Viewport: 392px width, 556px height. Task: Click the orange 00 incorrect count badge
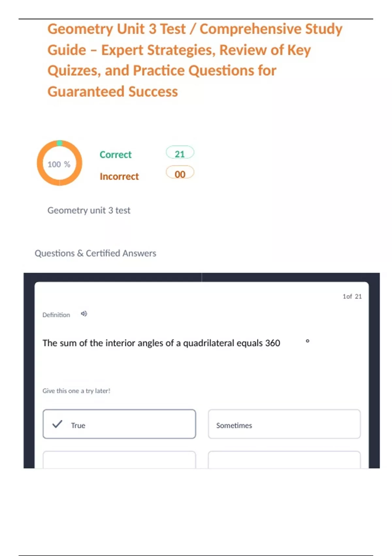point(180,173)
